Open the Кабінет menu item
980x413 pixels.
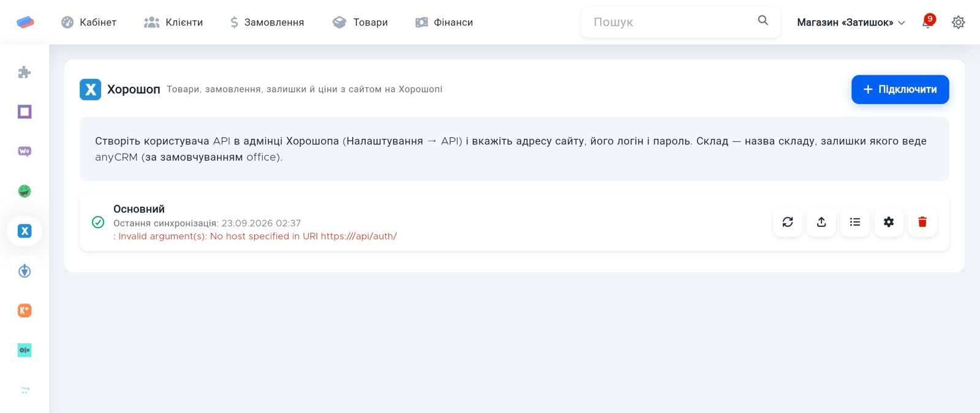(89, 22)
